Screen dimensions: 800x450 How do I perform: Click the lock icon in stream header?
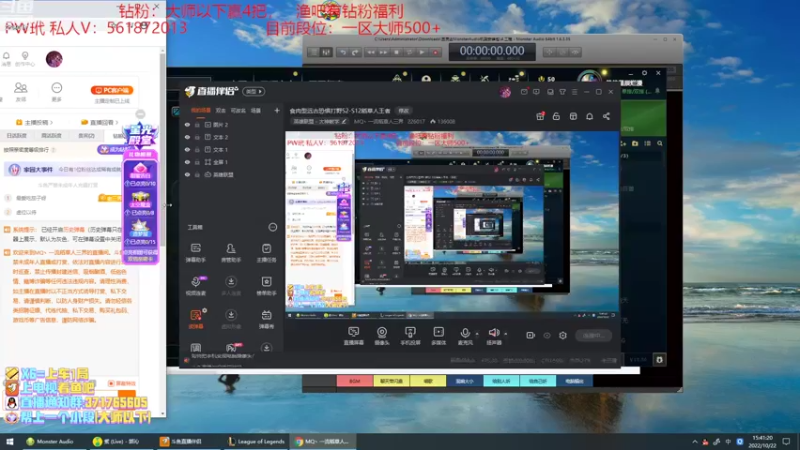pos(556,116)
